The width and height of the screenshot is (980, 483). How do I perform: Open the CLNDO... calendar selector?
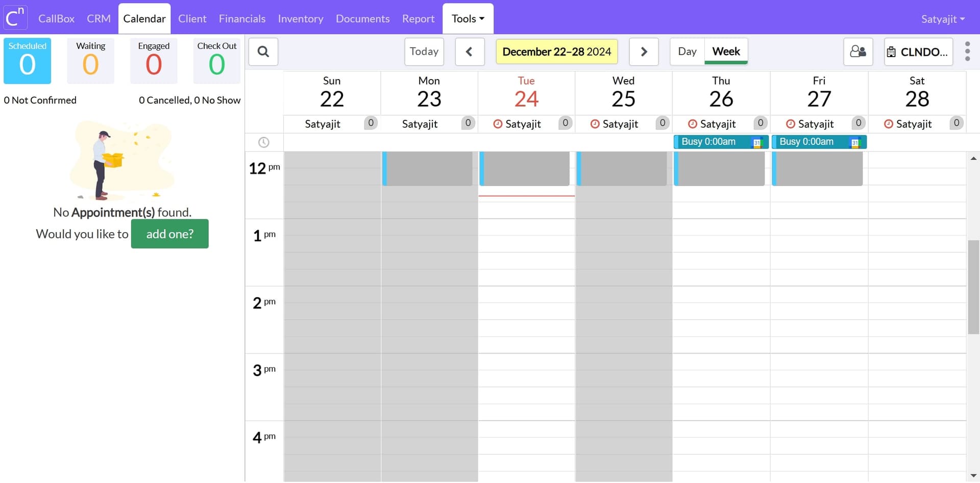pyautogui.click(x=918, y=52)
